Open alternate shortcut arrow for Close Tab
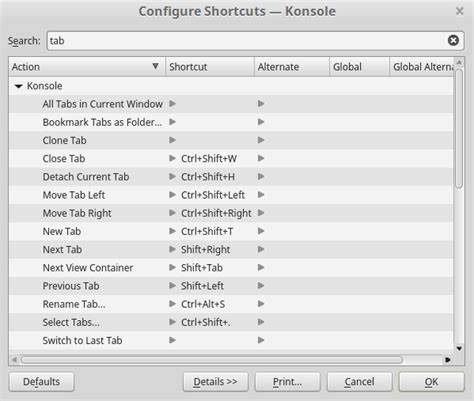 (261, 158)
